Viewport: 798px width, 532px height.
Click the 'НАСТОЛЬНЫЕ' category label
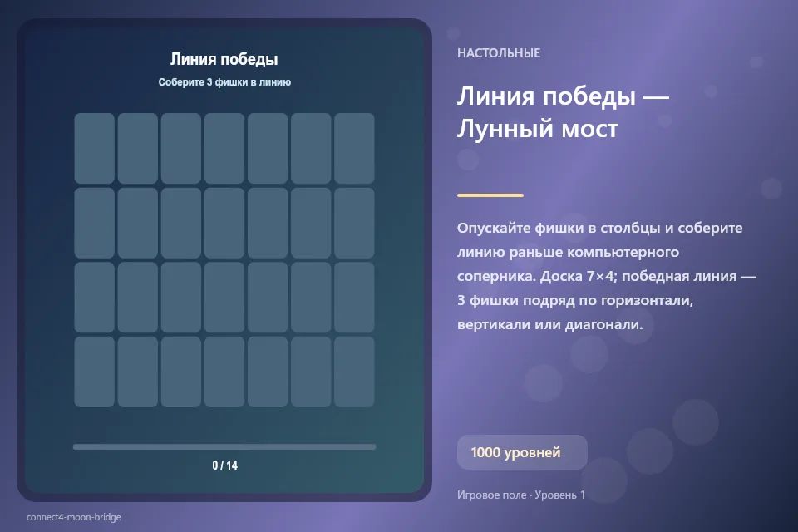tap(499, 53)
